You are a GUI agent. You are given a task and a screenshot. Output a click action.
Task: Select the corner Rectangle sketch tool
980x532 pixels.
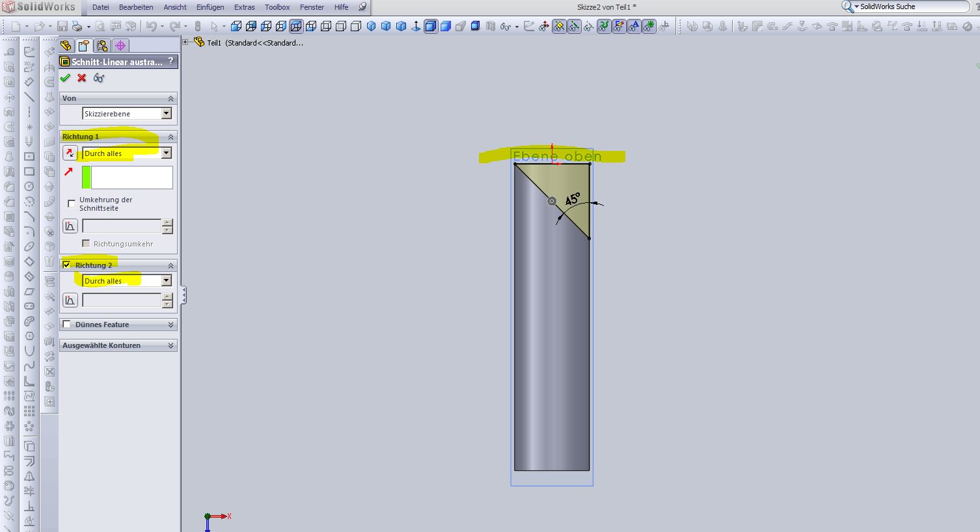[x=29, y=172]
